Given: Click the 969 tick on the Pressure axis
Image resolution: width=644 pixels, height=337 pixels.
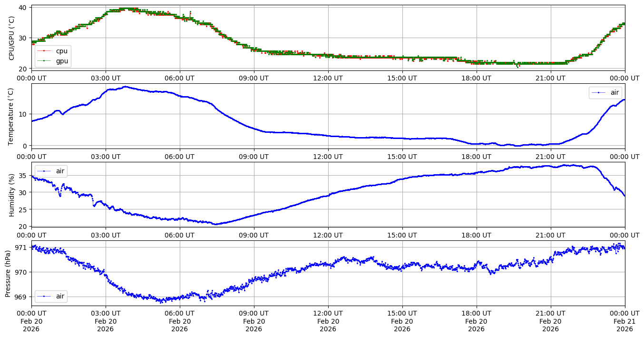Looking at the screenshot, I should click(22, 297).
